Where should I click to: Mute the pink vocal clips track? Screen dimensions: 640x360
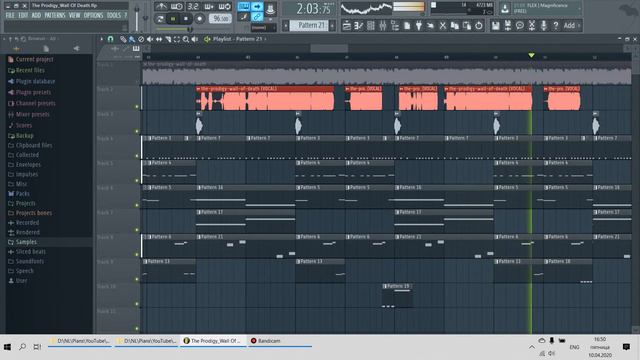(x=137, y=107)
